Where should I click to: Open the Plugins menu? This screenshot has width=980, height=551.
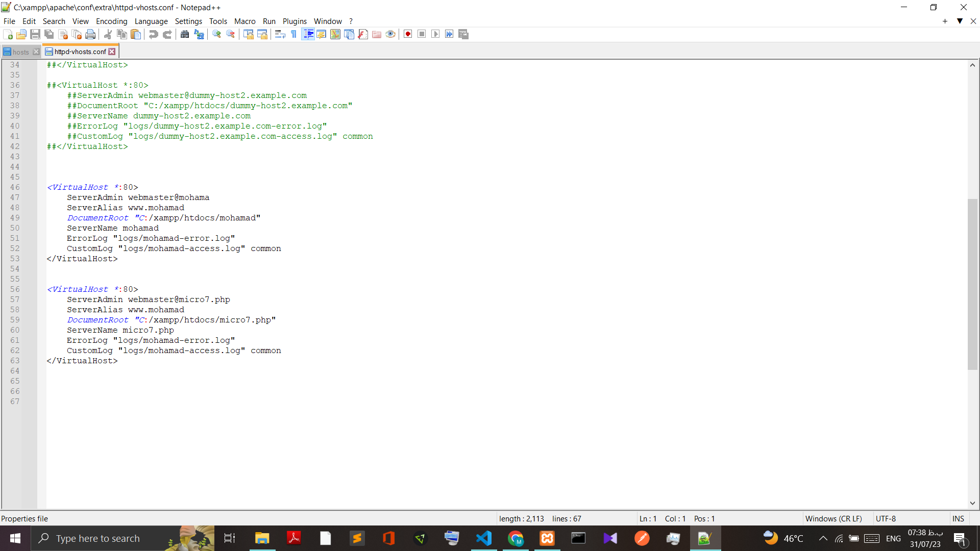(295, 21)
